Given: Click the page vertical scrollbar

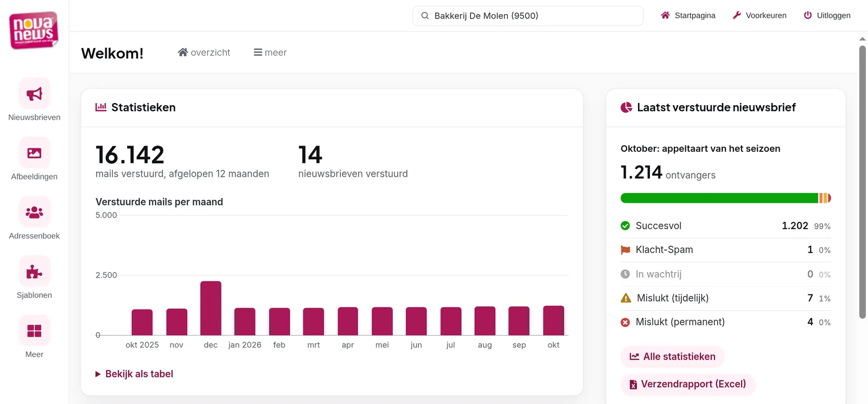Looking at the screenshot, I should (863, 182).
